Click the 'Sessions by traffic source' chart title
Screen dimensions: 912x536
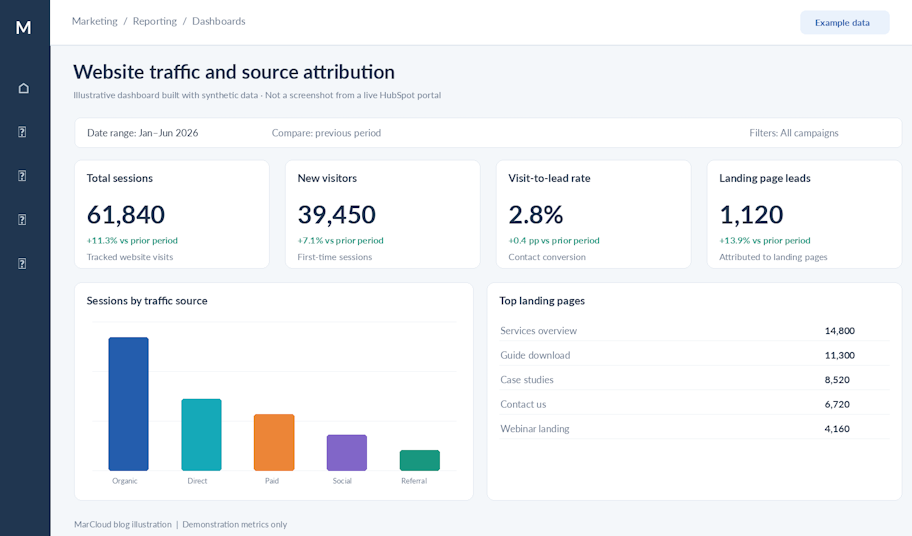pyautogui.click(x=147, y=301)
